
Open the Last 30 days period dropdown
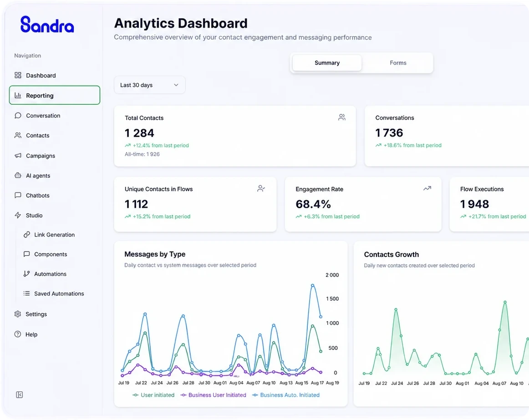click(x=149, y=85)
